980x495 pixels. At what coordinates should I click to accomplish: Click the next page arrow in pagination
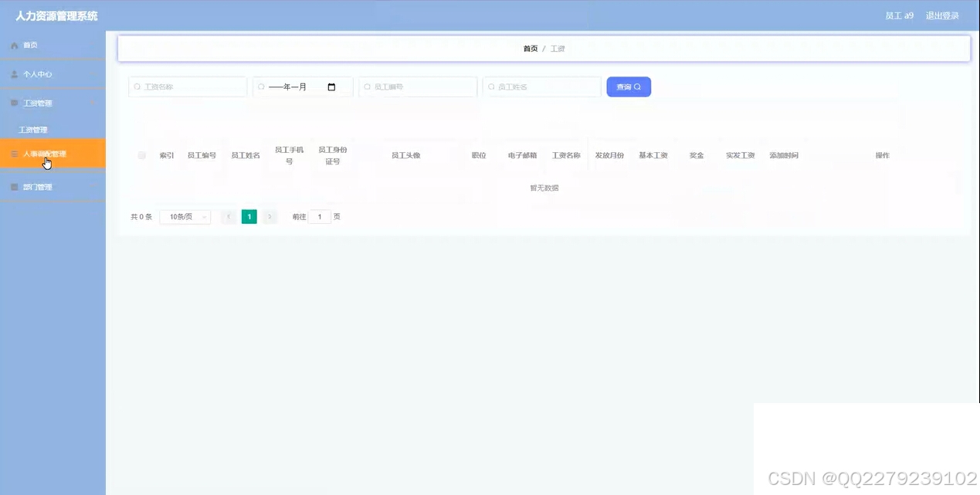click(269, 217)
